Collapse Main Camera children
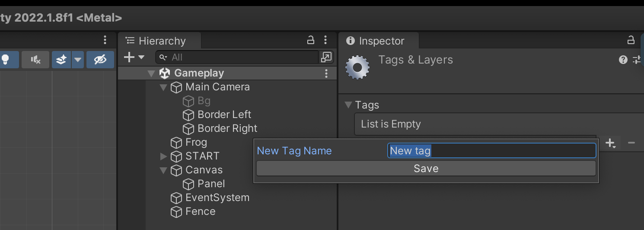The image size is (644, 230). pos(163,87)
